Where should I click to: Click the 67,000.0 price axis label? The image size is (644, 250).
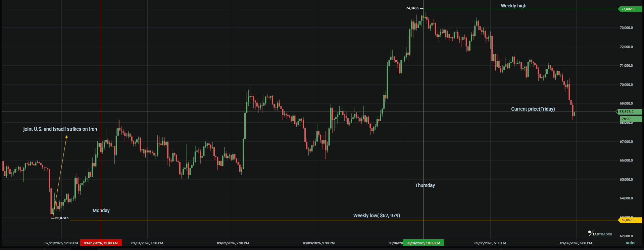tap(626, 142)
